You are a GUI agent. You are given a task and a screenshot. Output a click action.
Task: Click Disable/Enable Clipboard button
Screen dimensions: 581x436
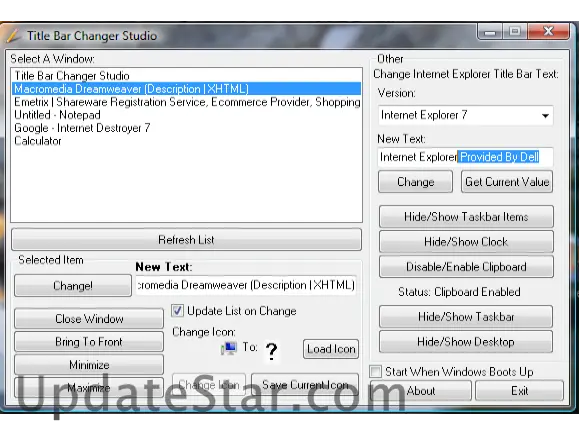coord(466,267)
